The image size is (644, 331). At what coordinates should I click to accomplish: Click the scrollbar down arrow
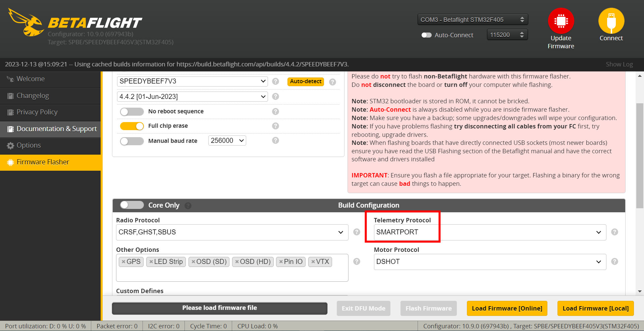[x=640, y=291]
